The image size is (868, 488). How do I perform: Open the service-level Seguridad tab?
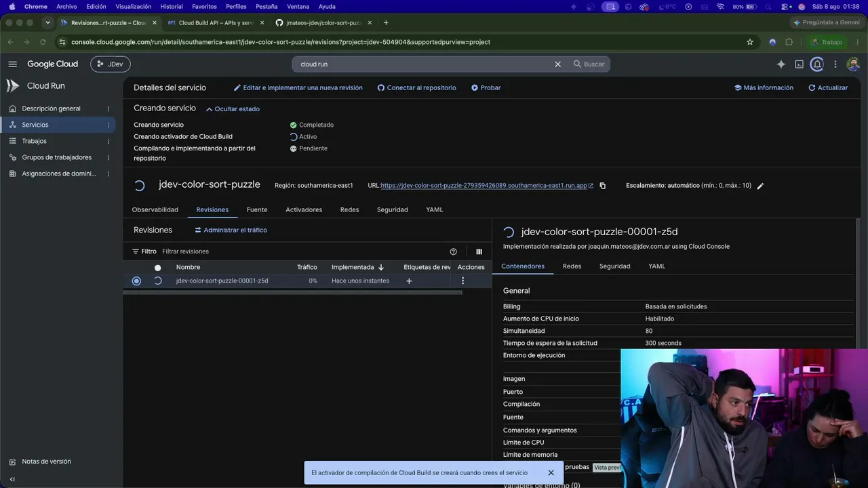pyautogui.click(x=393, y=210)
